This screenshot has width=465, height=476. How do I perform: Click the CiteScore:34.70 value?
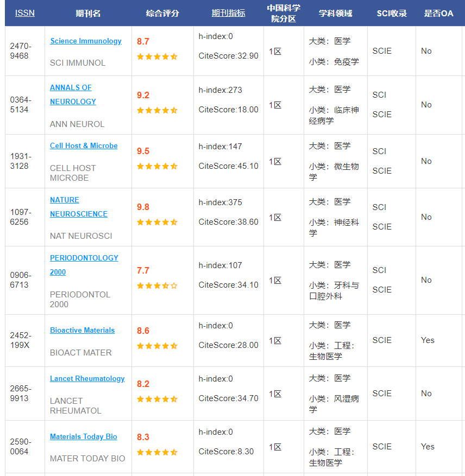tap(229, 398)
